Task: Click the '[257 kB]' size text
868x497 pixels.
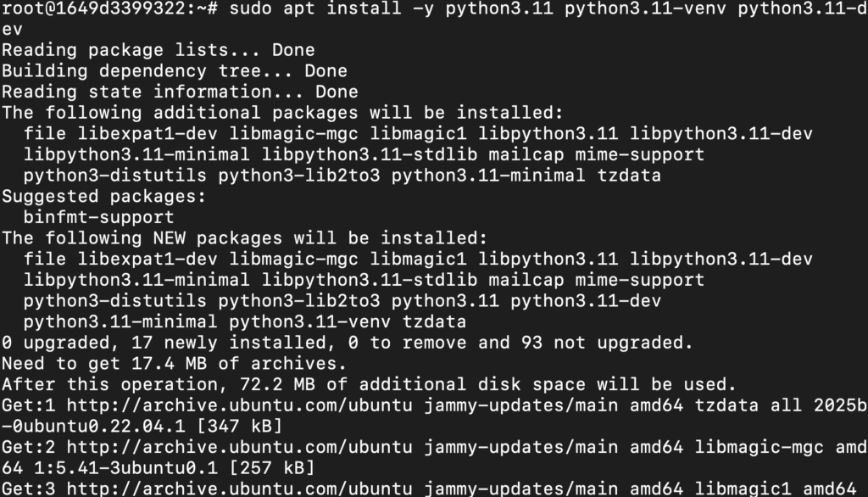Action: [x=272, y=468]
